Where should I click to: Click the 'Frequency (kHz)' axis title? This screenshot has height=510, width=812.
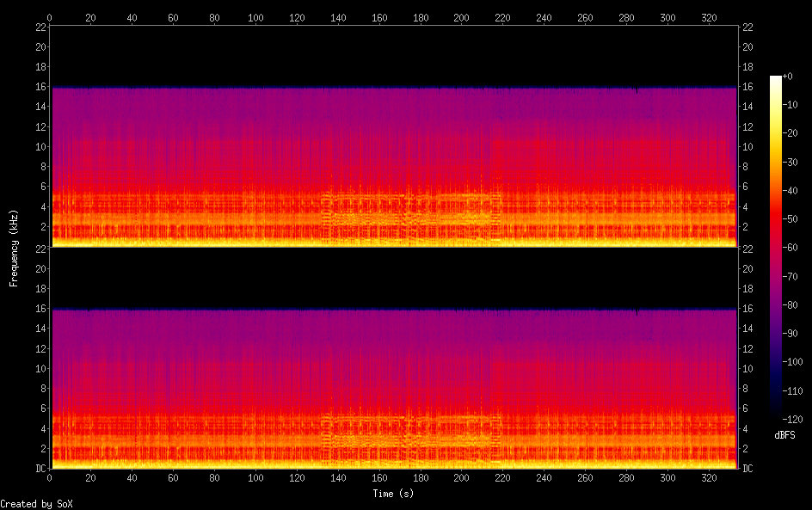pyautogui.click(x=14, y=249)
